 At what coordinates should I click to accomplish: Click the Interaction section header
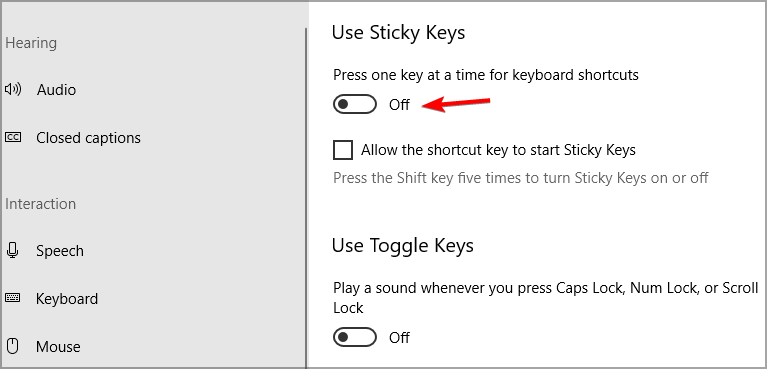point(41,204)
